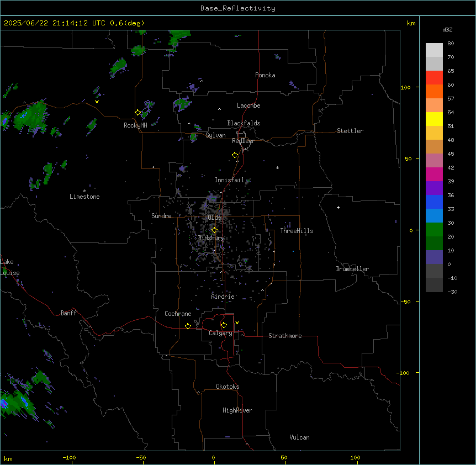
Task: Click the RockyMH label
Action: tap(135, 125)
